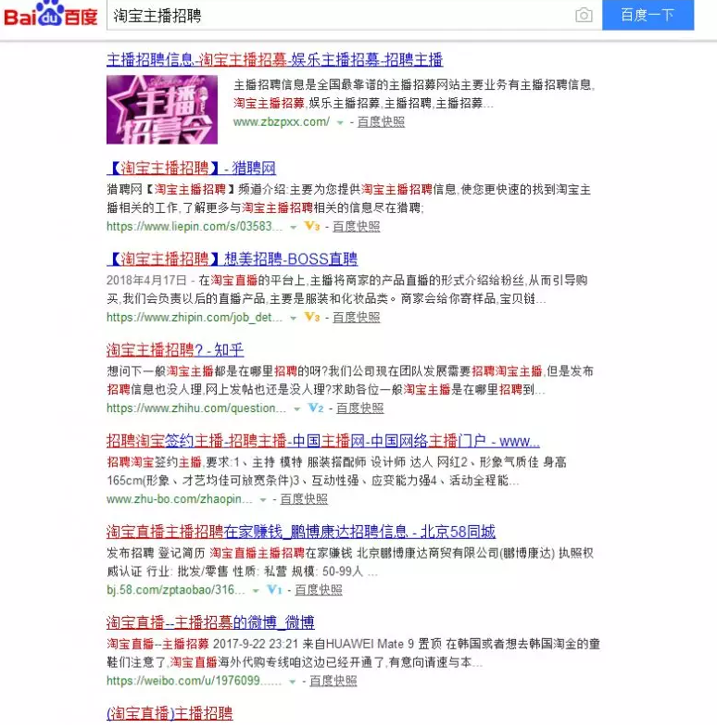717x728 pixels.
Task: Click the zhu-bo.com/zhaopin URL
Action: coord(180,499)
